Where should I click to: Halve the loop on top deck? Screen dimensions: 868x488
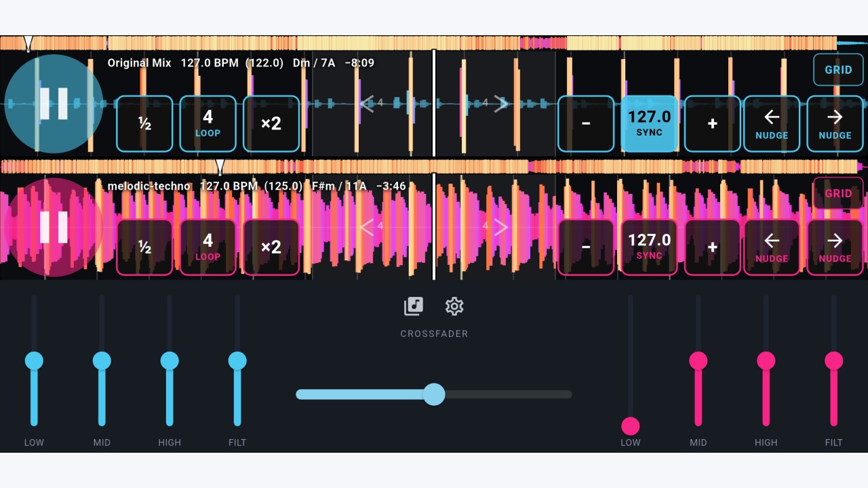coord(144,123)
